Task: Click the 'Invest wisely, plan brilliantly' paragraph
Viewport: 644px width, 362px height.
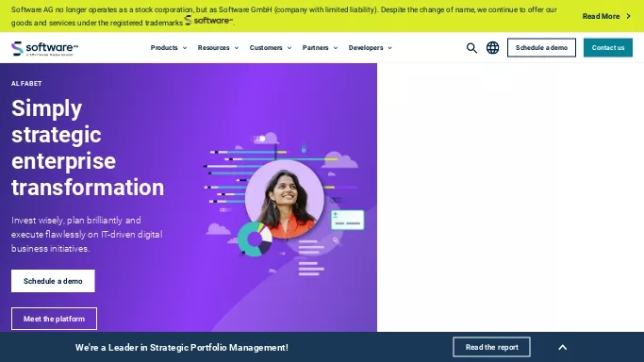Action: tap(87, 235)
